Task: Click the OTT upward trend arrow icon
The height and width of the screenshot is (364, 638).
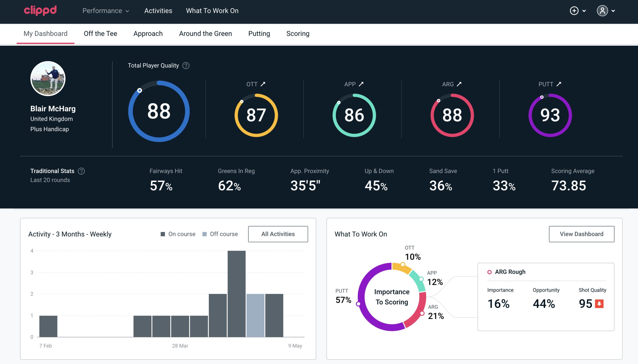Action: click(263, 84)
